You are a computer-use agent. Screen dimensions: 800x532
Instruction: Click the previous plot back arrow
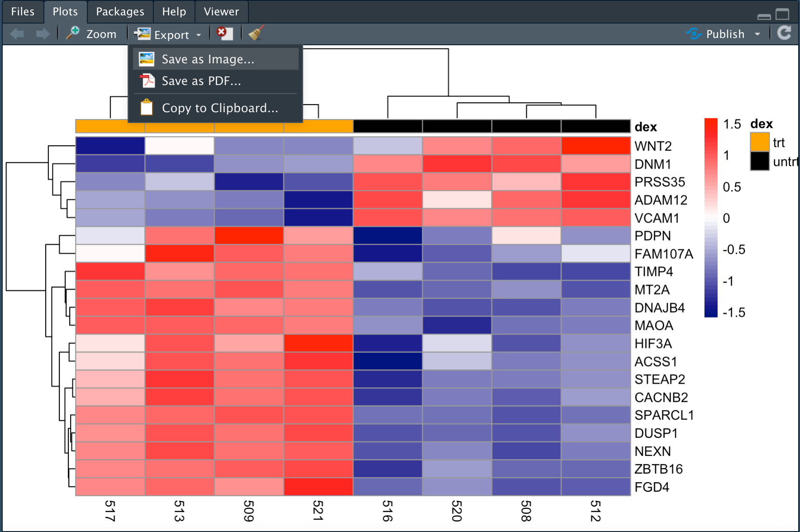(x=17, y=34)
